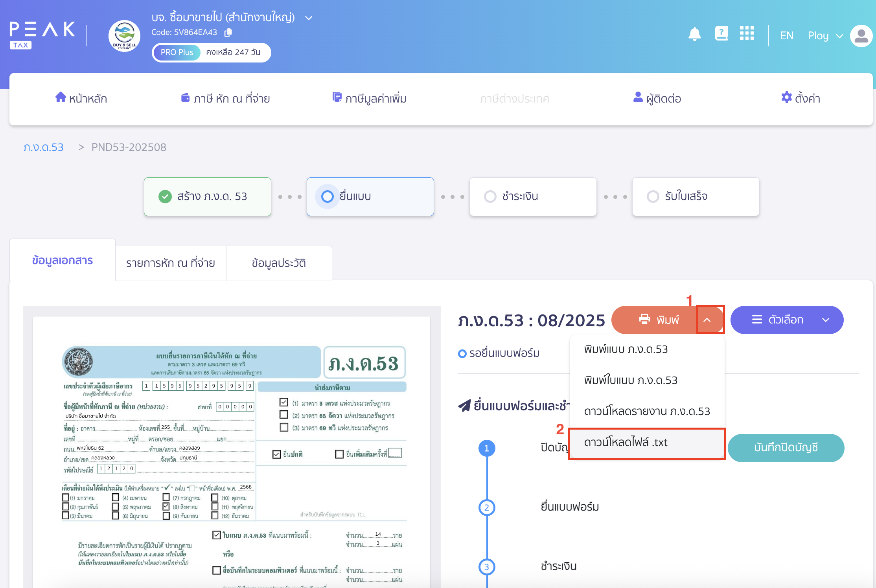876x588 pixels.
Task: Switch to รายการหัก ณ ที่จ่าย tab
Action: (x=170, y=263)
